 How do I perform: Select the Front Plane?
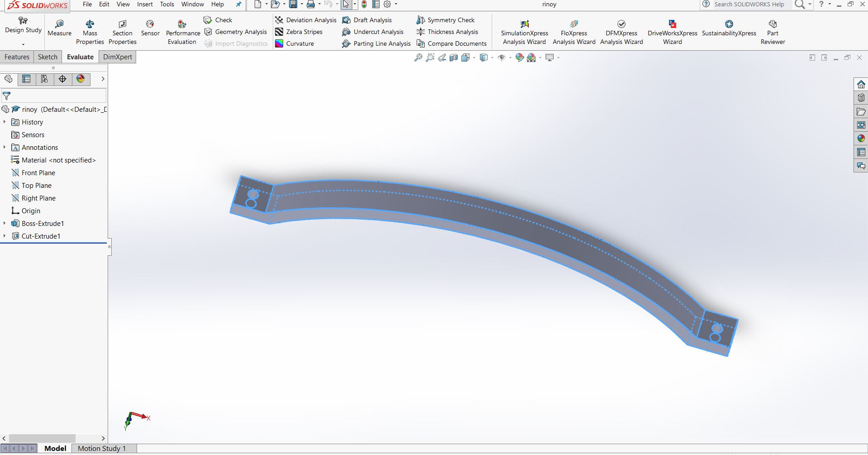[x=33, y=173]
